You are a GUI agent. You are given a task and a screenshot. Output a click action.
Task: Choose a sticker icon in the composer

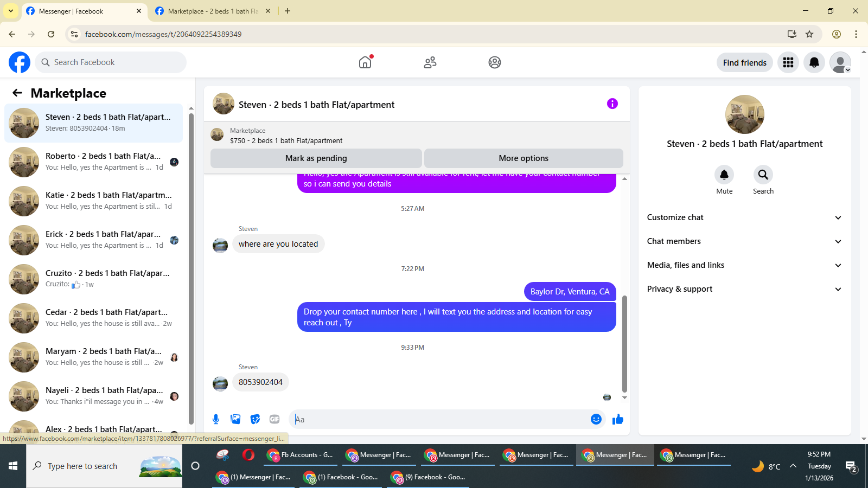pyautogui.click(x=255, y=419)
